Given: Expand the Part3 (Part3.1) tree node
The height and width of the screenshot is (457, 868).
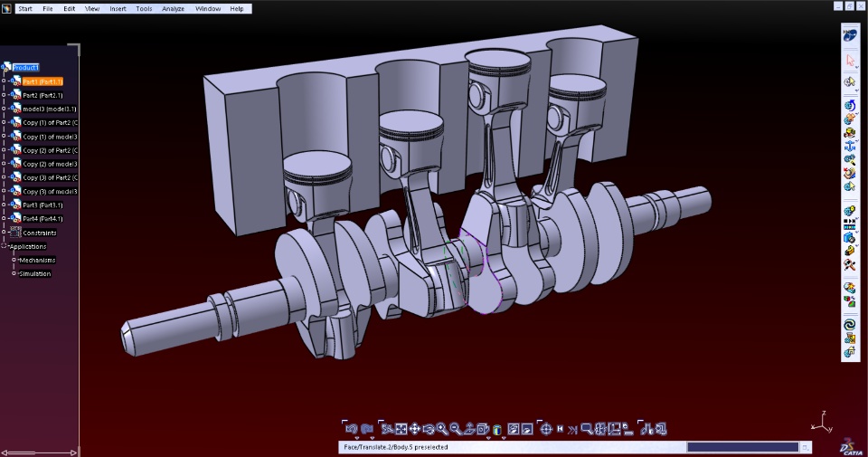Looking at the screenshot, I should [x=4, y=205].
